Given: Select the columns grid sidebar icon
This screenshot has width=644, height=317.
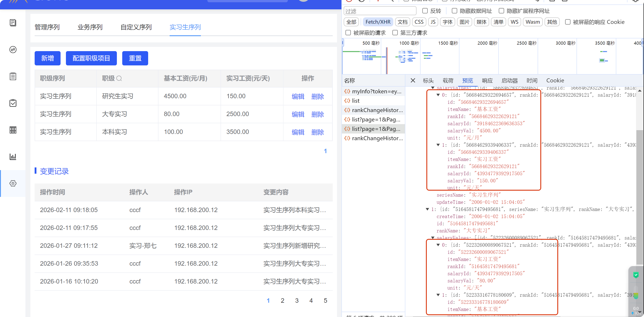Looking at the screenshot, I should tap(13, 130).
